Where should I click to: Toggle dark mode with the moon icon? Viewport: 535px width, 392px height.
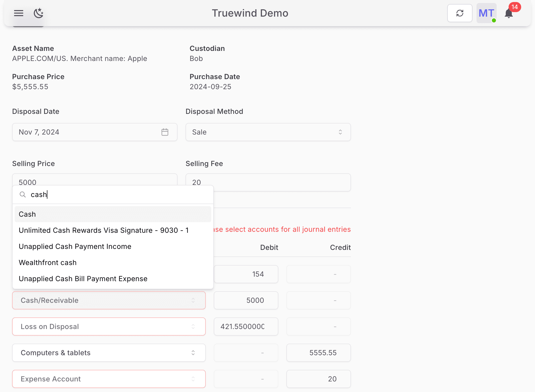pyautogui.click(x=39, y=14)
